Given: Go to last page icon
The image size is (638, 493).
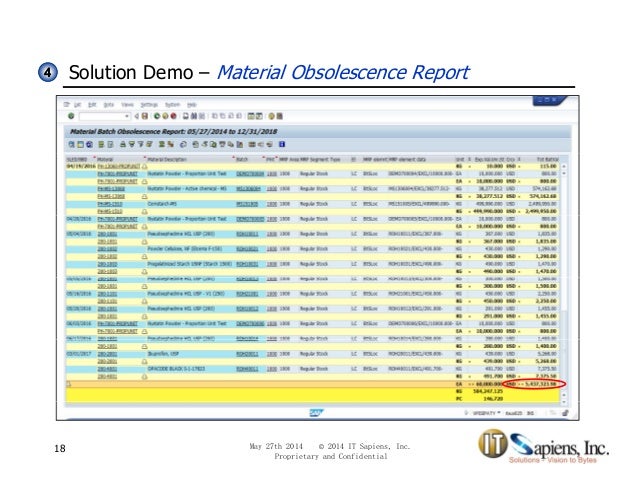Looking at the screenshot, I should pyautogui.click(x=239, y=116).
